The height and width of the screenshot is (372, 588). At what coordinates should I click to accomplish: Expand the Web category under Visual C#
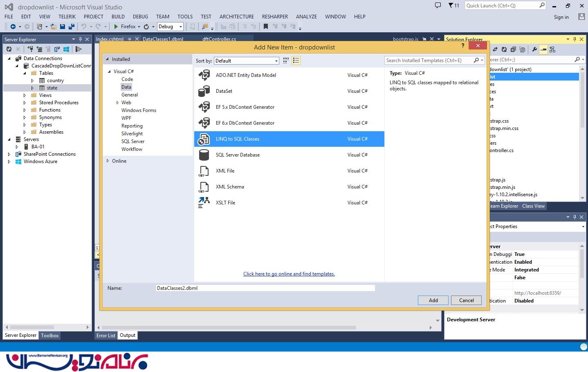pyautogui.click(x=118, y=103)
